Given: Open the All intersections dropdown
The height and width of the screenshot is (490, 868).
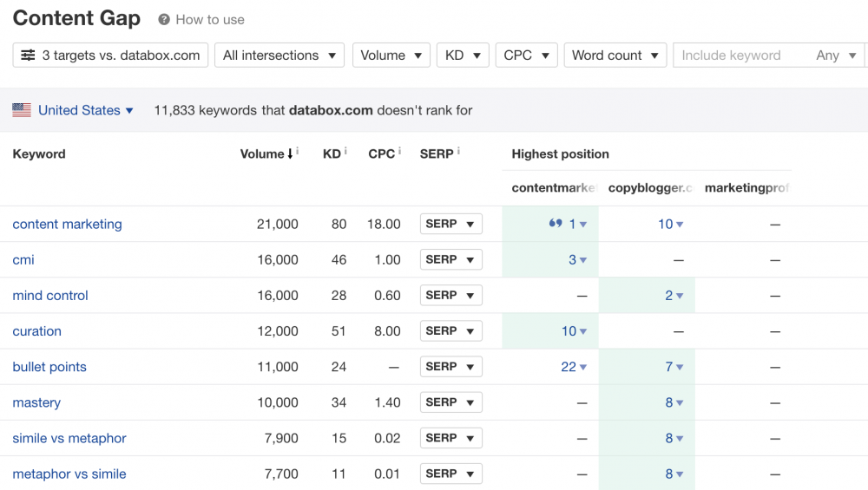Looking at the screenshot, I should [x=279, y=56].
